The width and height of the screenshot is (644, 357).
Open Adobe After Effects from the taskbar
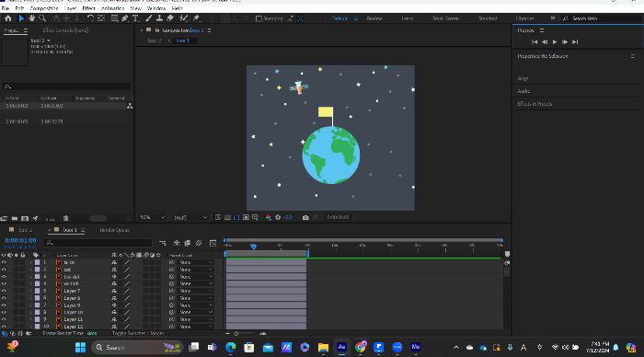click(341, 347)
